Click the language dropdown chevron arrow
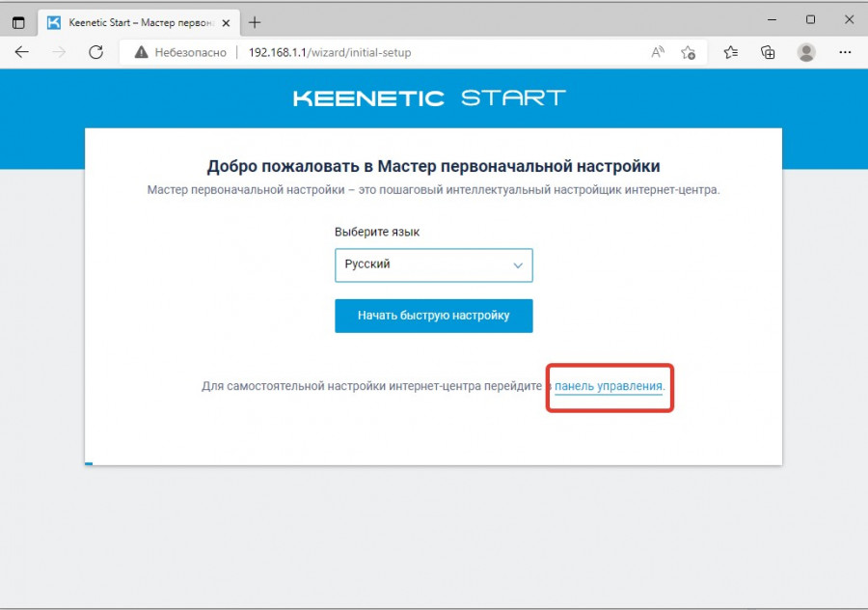The image size is (868, 610). coord(518,264)
